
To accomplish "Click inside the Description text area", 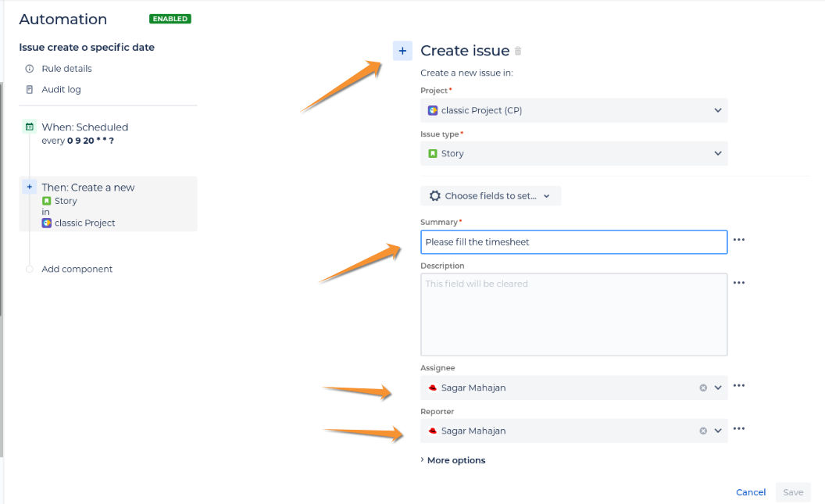I will (x=574, y=315).
